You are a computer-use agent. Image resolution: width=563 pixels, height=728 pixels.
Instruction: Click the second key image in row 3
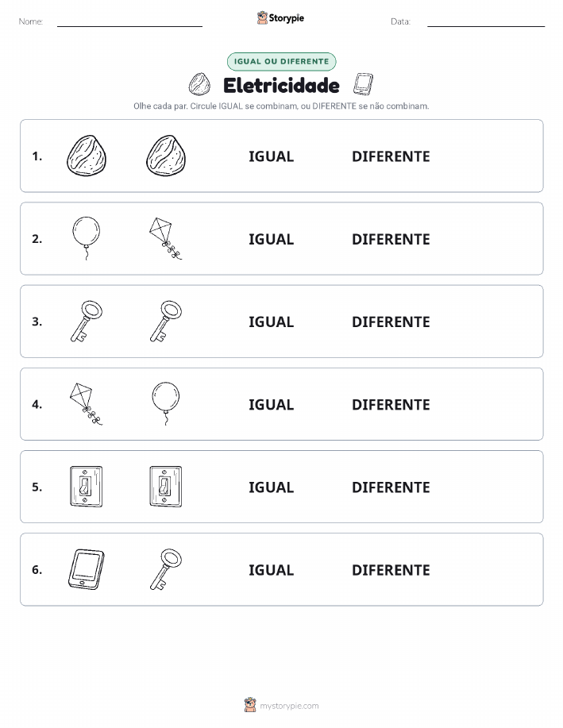166,322
